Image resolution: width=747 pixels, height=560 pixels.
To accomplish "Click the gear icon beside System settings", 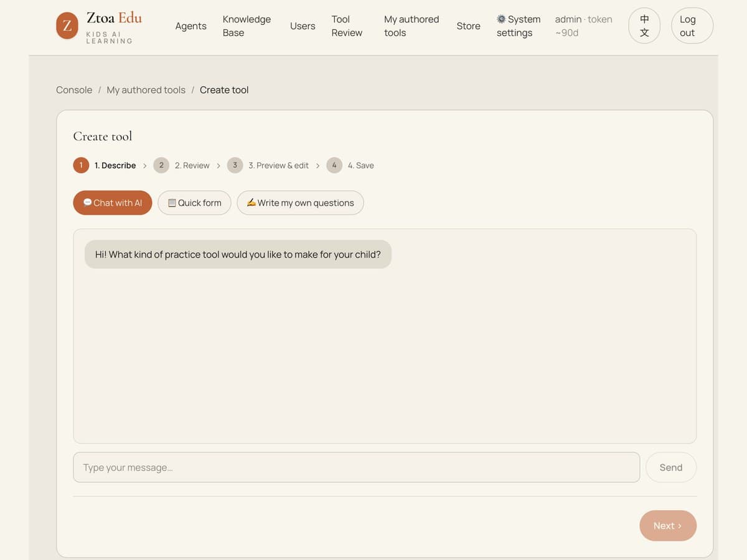I will (501, 19).
